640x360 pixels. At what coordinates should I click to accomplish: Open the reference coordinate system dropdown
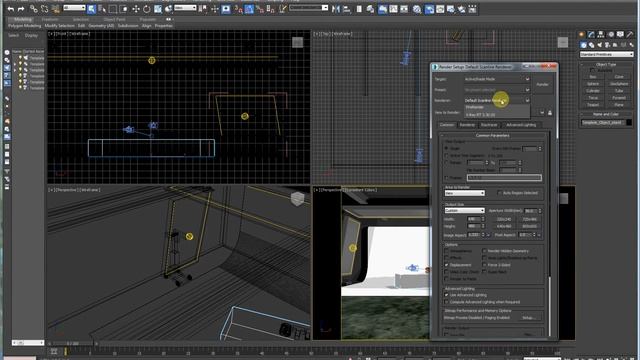[x=185, y=8]
